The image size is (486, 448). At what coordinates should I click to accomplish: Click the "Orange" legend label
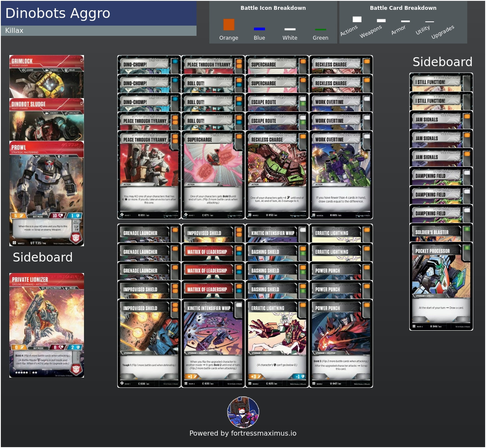[x=229, y=38]
